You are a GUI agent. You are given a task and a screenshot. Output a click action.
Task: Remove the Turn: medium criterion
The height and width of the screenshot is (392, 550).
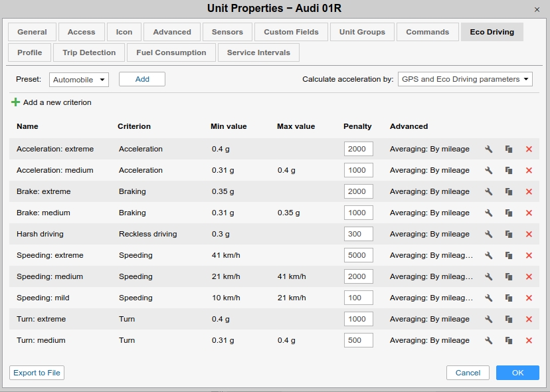click(529, 340)
